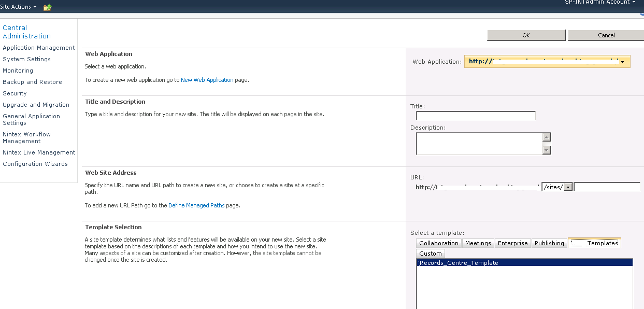This screenshot has width=644, height=309.
Task: Click the Description scrollbar down arrow
Action: click(x=547, y=150)
